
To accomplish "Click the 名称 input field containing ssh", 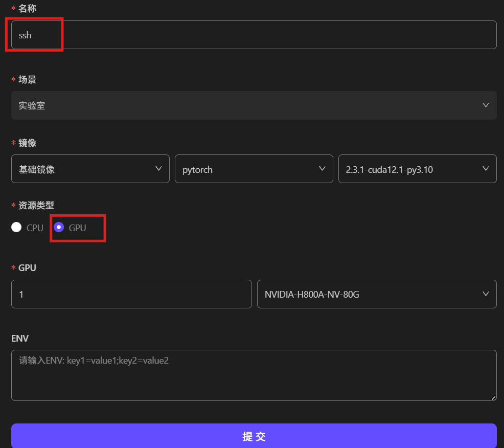I will coord(254,35).
